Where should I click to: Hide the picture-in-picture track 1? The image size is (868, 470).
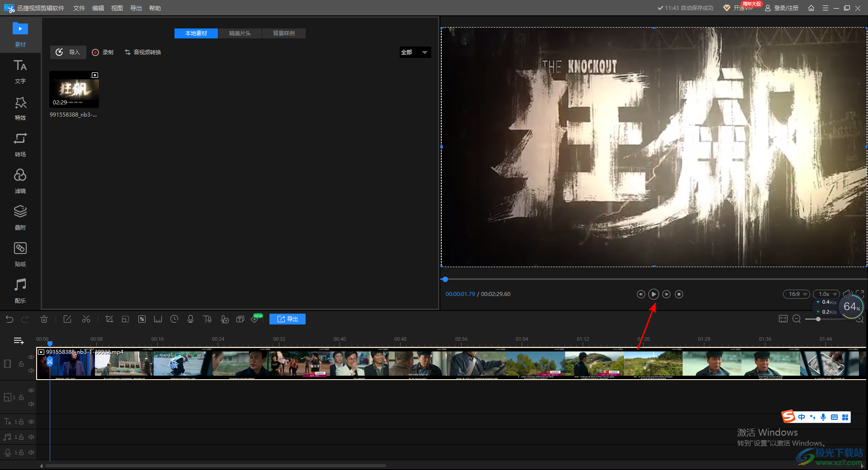click(x=31, y=390)
